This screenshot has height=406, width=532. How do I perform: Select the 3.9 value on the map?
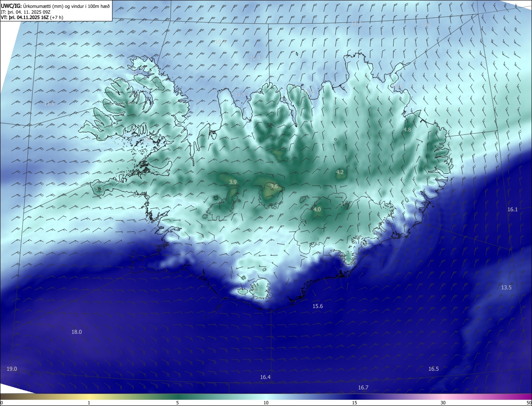pyautogui.click(x=233, y=182)
